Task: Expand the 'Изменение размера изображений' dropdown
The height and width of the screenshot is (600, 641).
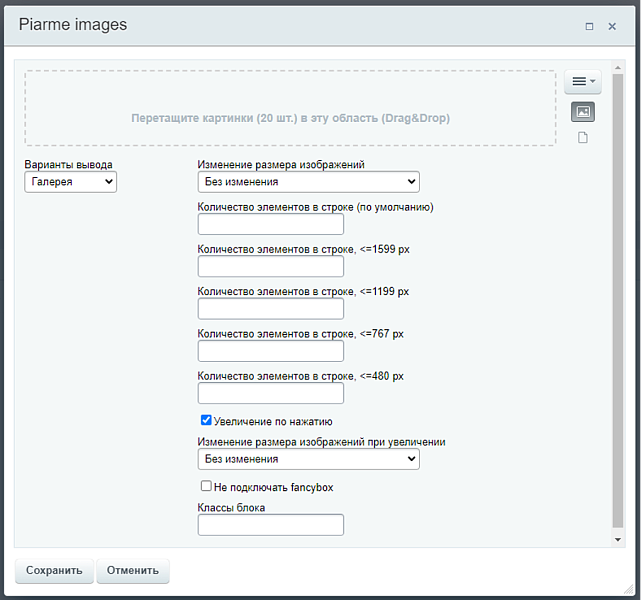Action: pyautogui.click(x=308, y=182)
